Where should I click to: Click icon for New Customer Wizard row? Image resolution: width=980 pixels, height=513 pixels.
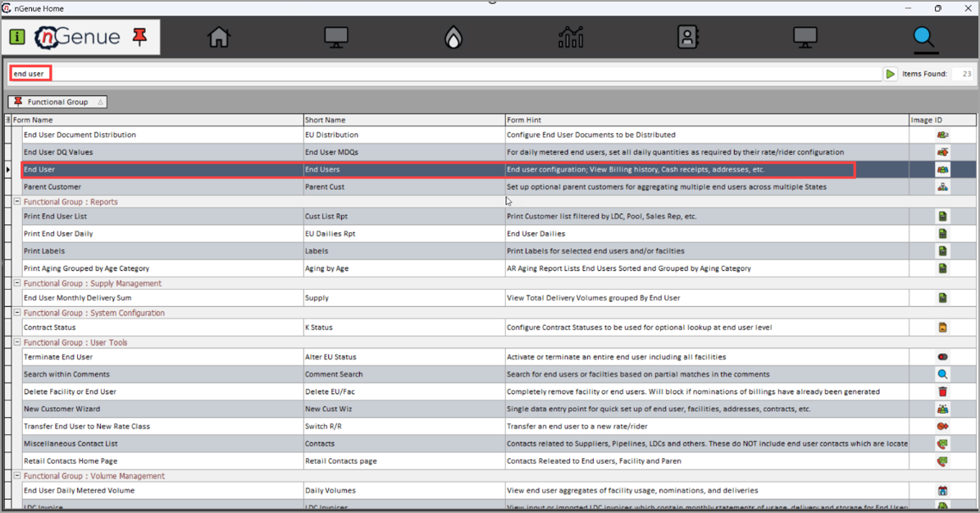pyautogui.click(x=942, y=409)
